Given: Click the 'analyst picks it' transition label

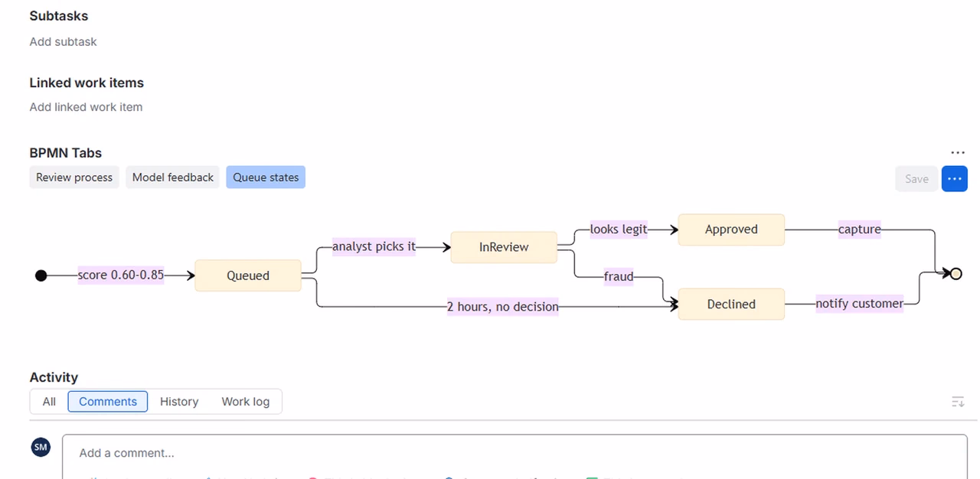Looking at the screenshot, I should (374, 246).
